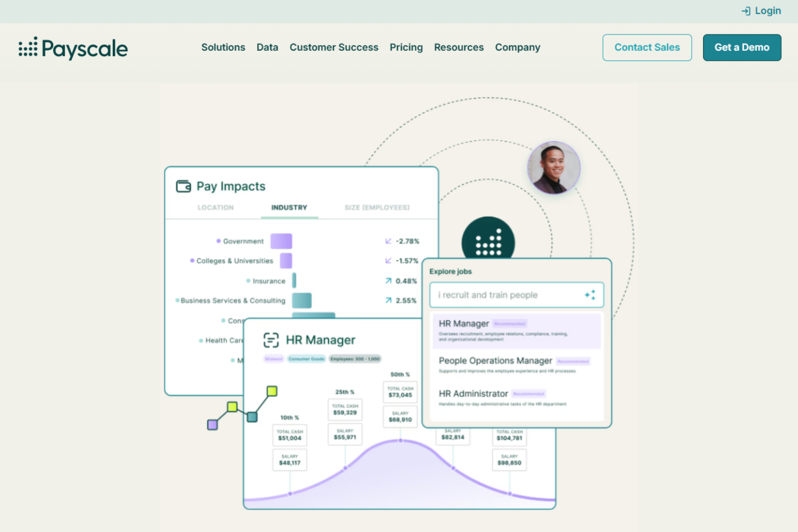798x532 pixels.
Task: Open the Resources menu
Action: point(459,47)
